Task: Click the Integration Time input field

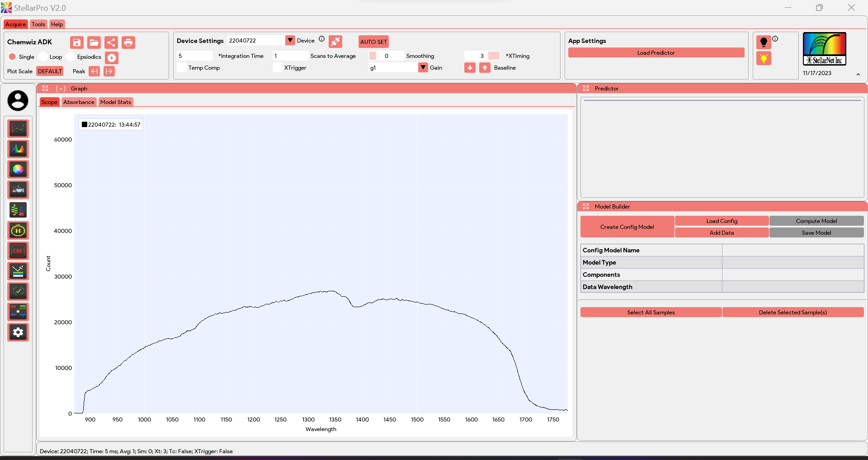Action: point(195,56)
